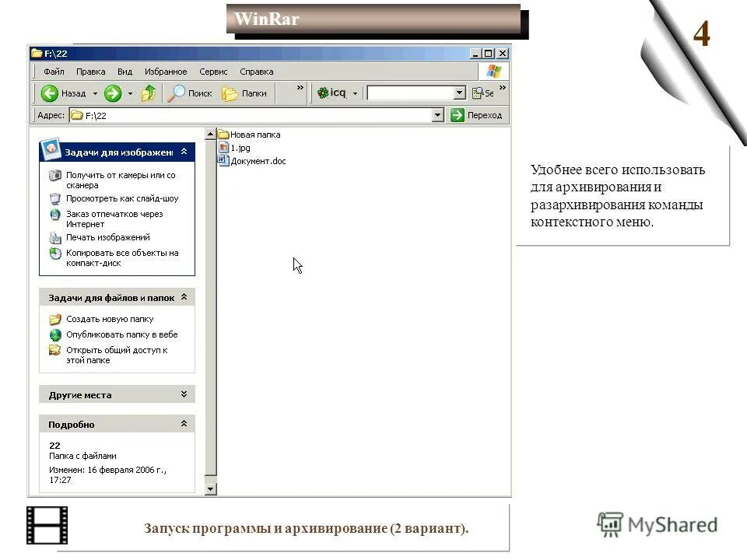Expand the Другие места section

184,394
